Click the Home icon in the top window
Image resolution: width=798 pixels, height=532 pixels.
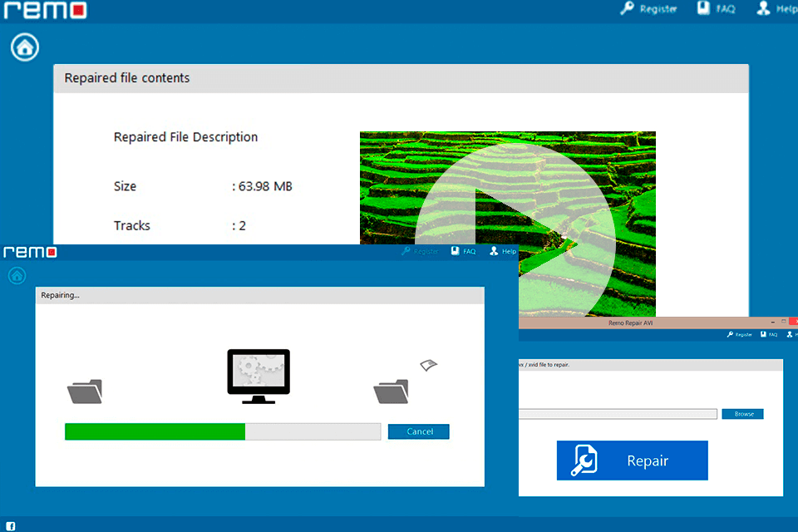coord(24,47)
